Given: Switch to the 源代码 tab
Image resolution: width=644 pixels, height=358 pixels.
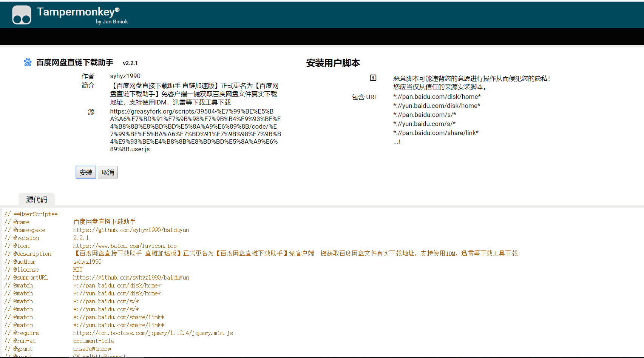Looking at the screenshot, I should [36, 199].
